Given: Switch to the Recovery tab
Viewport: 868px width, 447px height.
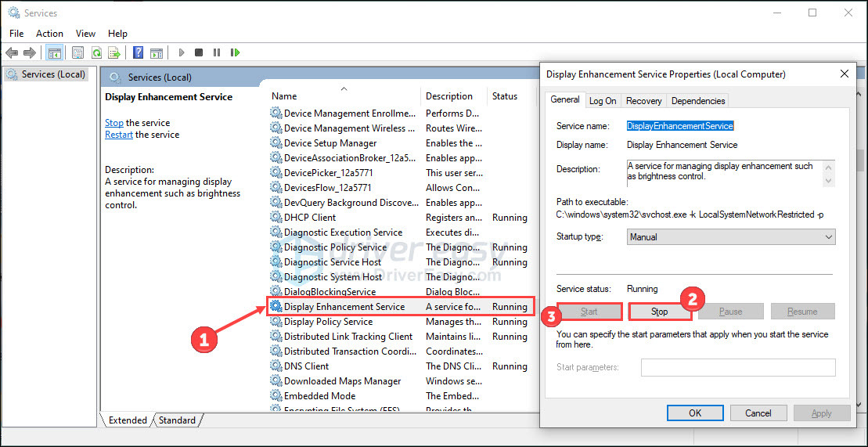Looking at the screenshot, I should (643, 101).
